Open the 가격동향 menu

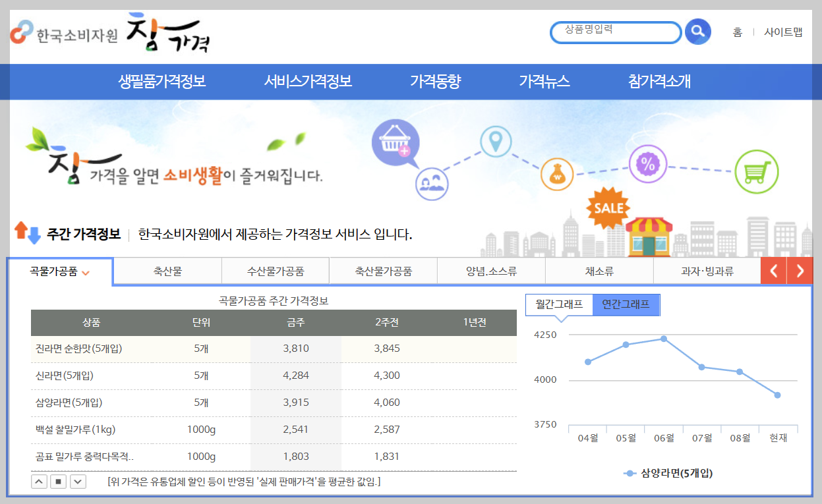tap(435, 82)
